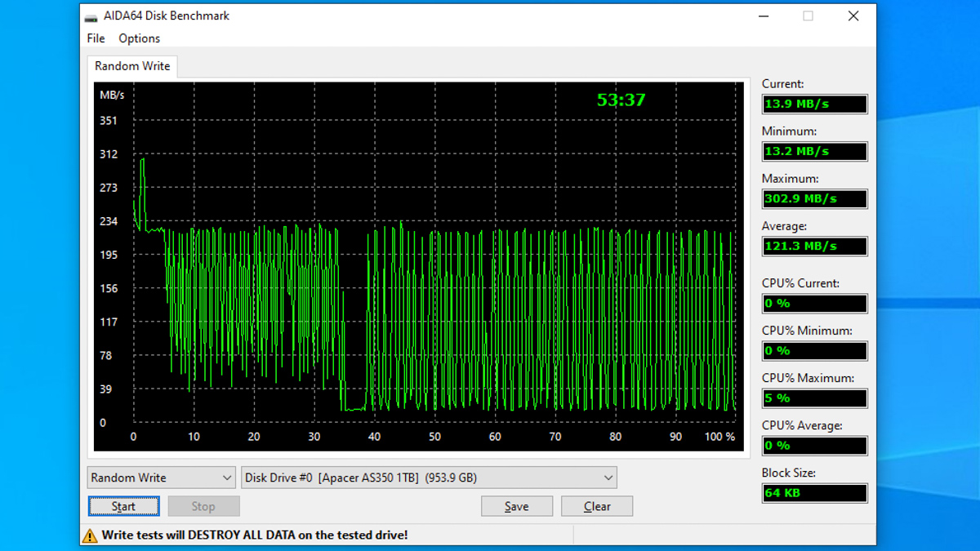
Task: Close the AIDA64 Disk Benchmark window
Action: click(853, 16)
